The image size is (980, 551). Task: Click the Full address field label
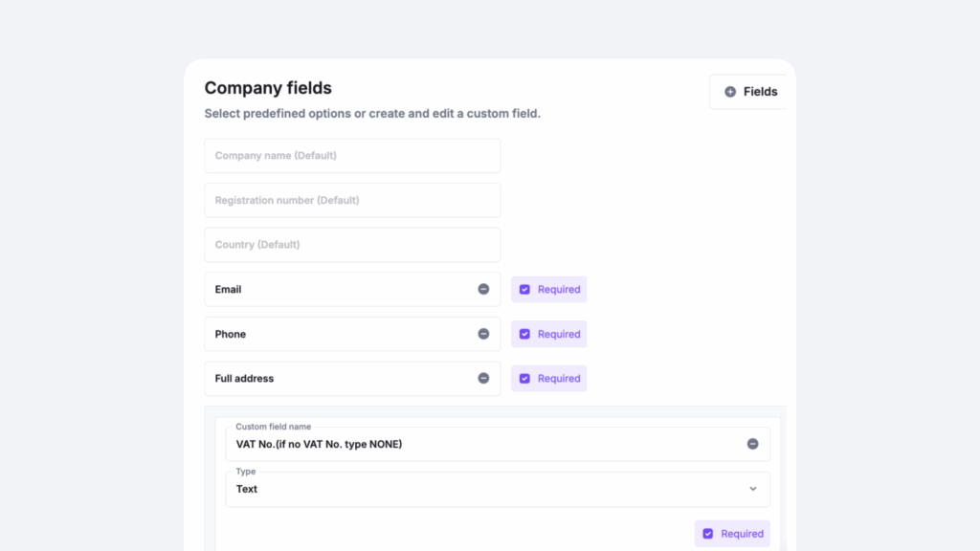point(244,379)
